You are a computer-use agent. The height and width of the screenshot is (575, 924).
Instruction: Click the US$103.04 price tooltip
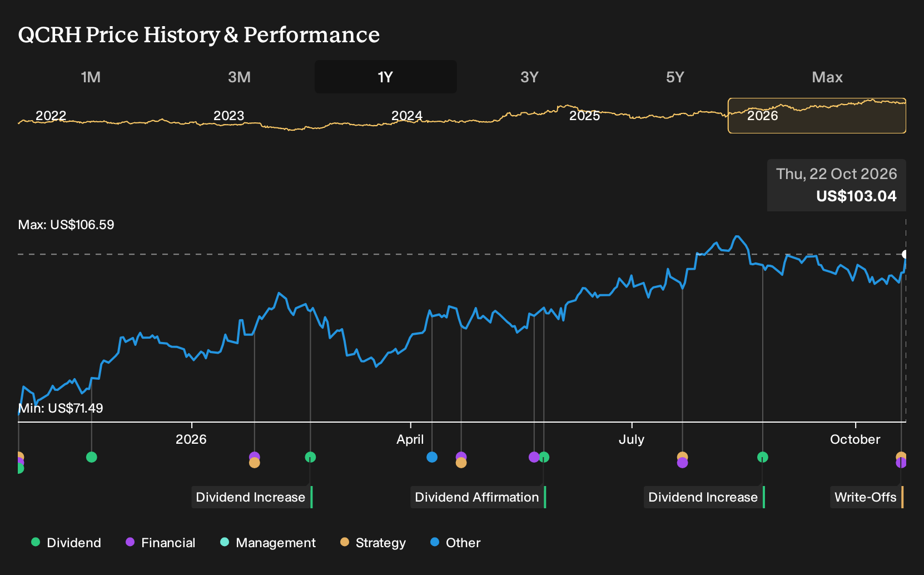[x=837, y=185]
